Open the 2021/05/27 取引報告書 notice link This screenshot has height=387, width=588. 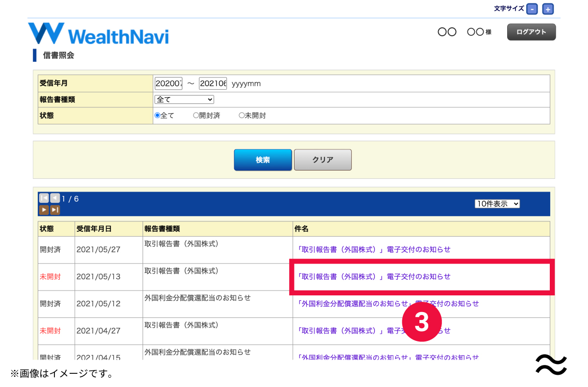(x=374, y=249)
